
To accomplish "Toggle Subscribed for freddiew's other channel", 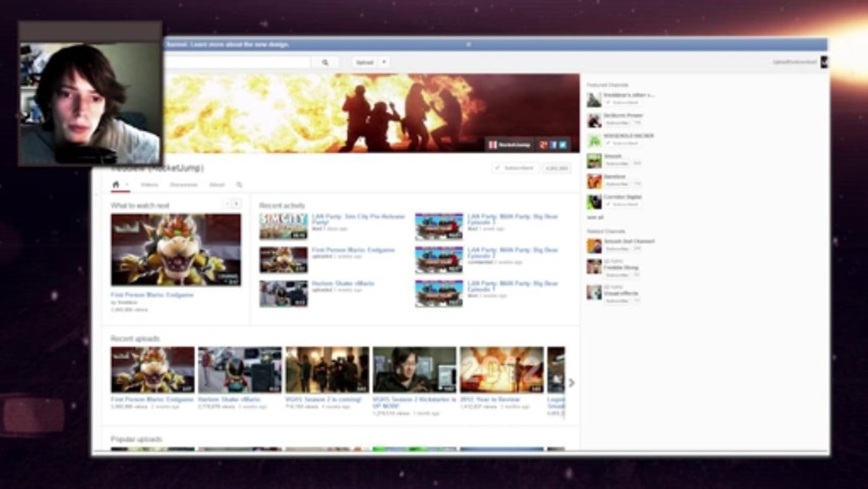I will click(x=622, y=103).
